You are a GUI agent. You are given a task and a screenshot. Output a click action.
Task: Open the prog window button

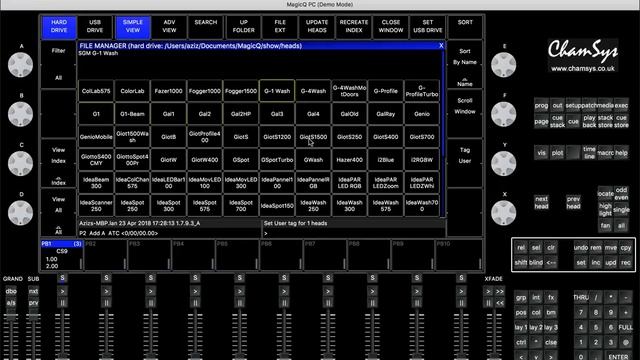pos(541,105)
